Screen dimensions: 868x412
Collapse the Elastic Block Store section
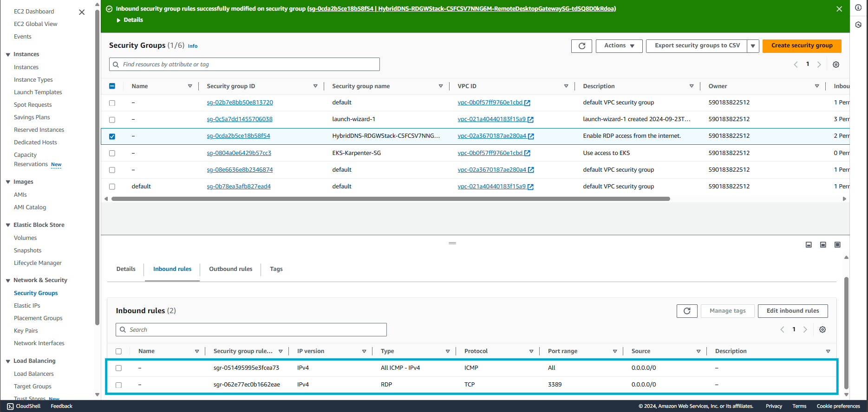click(x=8, y=225)
